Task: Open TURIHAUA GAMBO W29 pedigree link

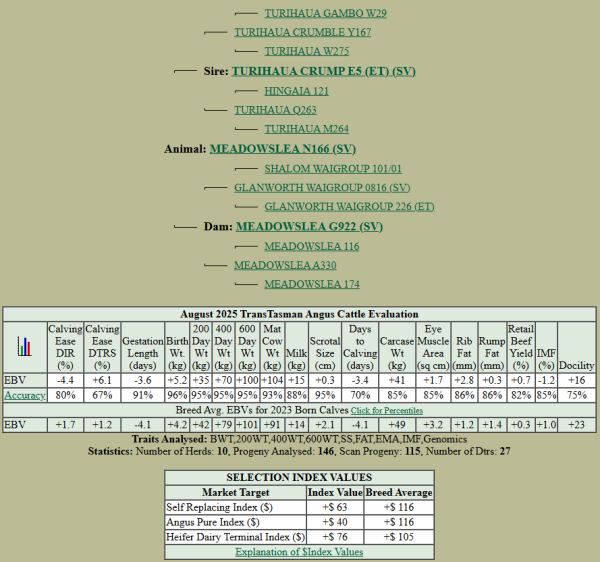Action: click(x=325, y=13)
